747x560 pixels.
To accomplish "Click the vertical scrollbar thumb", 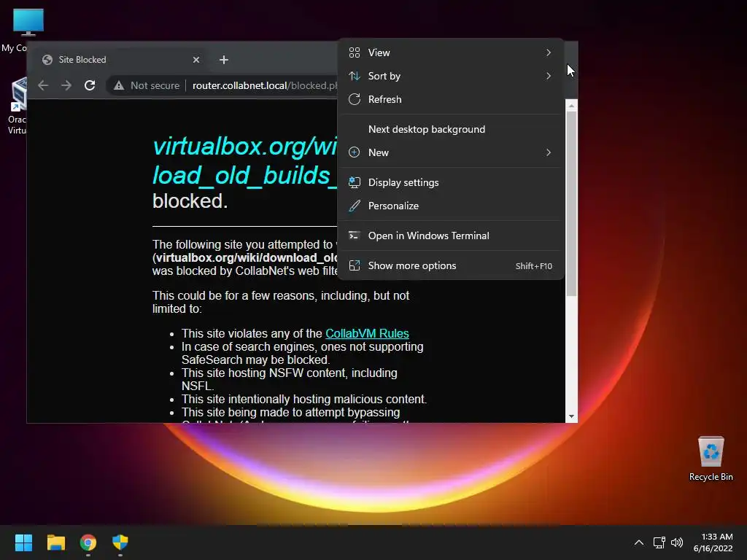I will click(571, 203).
